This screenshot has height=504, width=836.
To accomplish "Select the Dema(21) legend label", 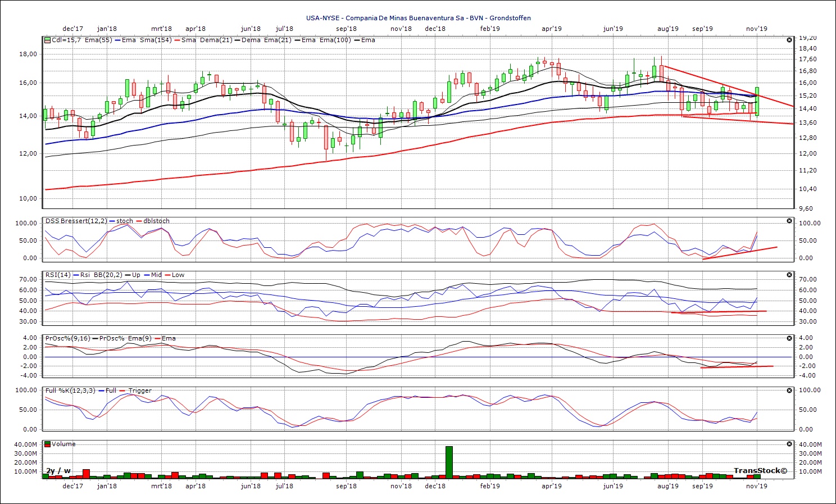I will [215, 40].
